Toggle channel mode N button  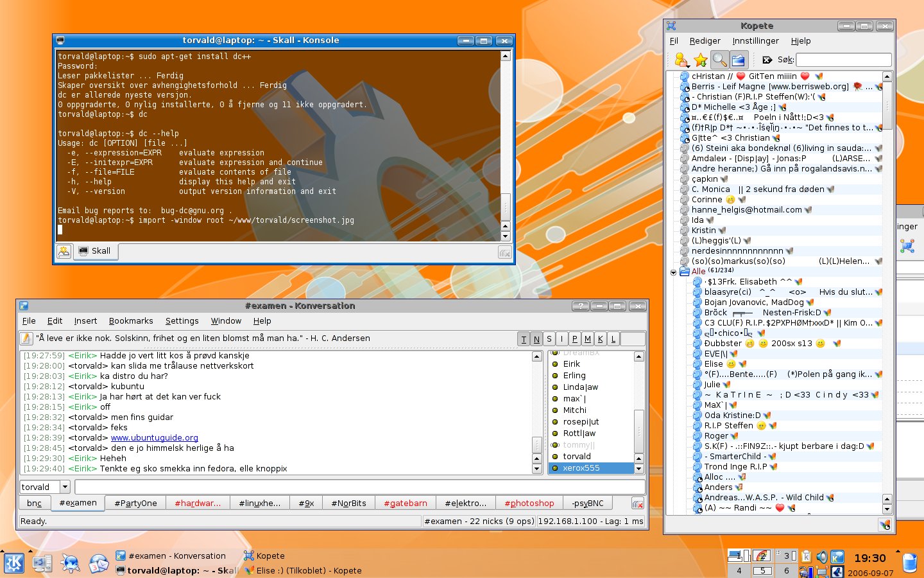click(536, 339)
